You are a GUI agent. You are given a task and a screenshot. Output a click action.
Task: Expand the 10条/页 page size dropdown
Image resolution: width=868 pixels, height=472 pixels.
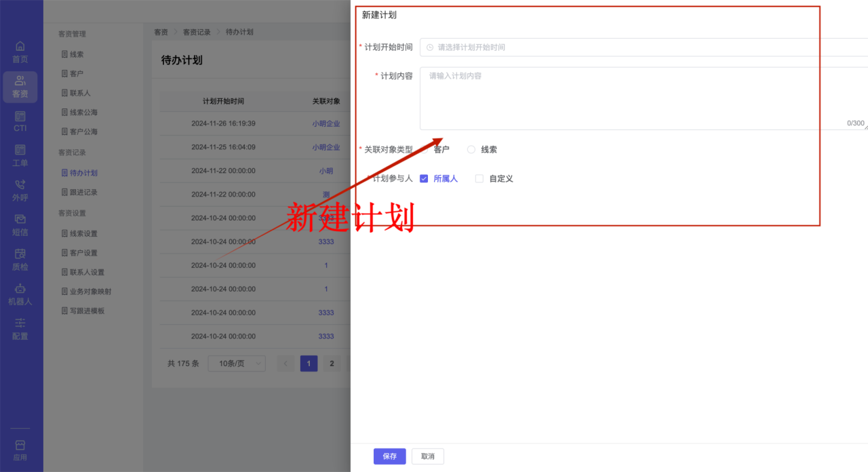(237, 363)
